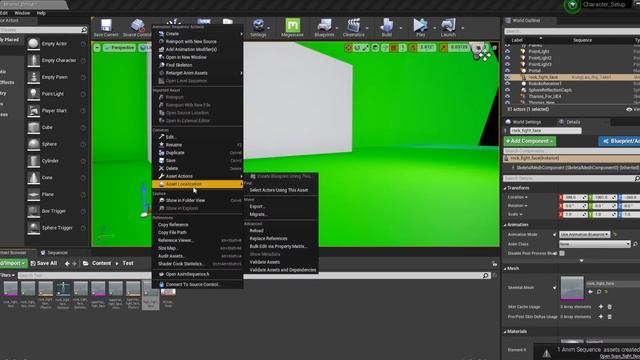Choose Duplicate in context menu
This screenshot has width=640, height=360.
[198, 153]
